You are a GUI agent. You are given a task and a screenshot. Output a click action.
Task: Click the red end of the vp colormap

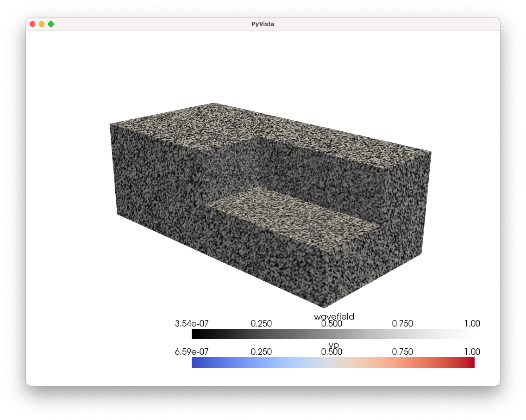pos(468,363)
